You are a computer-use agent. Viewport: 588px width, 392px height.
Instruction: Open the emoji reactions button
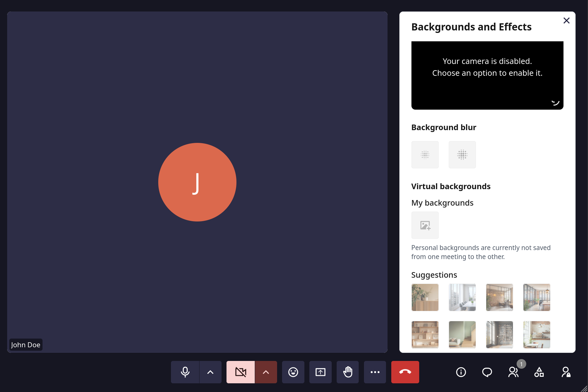pos(293,372)
